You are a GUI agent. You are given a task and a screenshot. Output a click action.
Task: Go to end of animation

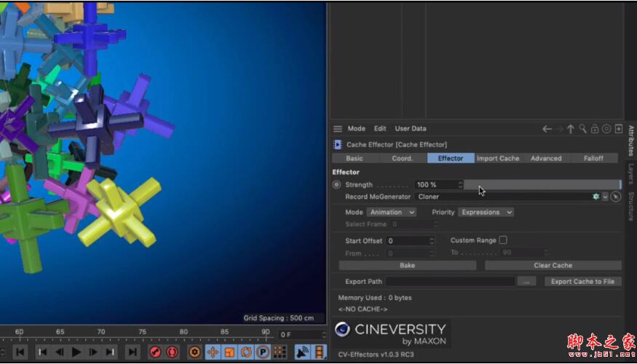[x=132, y=352]
